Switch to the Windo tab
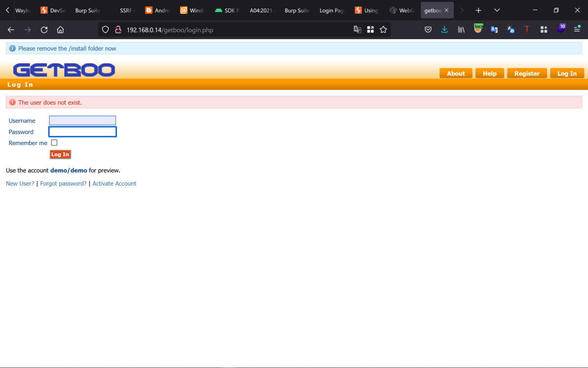 click(x=193, y=10)
